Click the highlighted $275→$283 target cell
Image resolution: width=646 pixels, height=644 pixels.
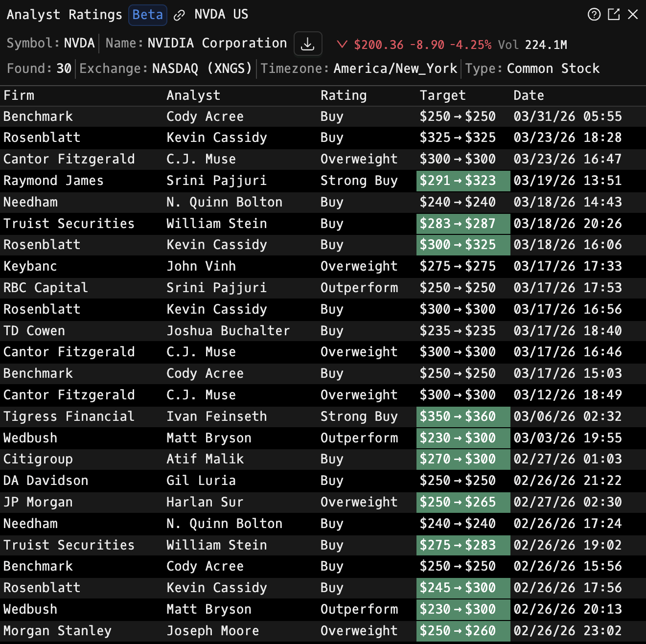pyautogui.click(x=463, y=545)
